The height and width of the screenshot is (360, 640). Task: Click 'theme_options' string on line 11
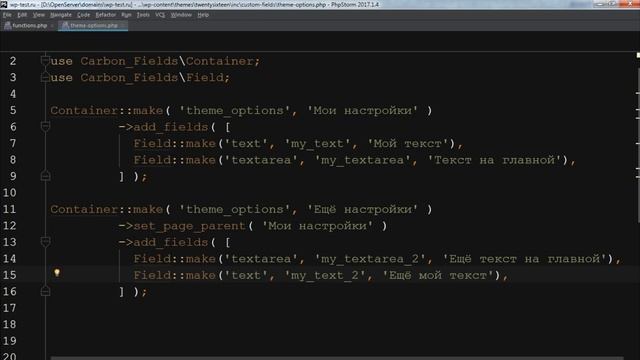235,209
